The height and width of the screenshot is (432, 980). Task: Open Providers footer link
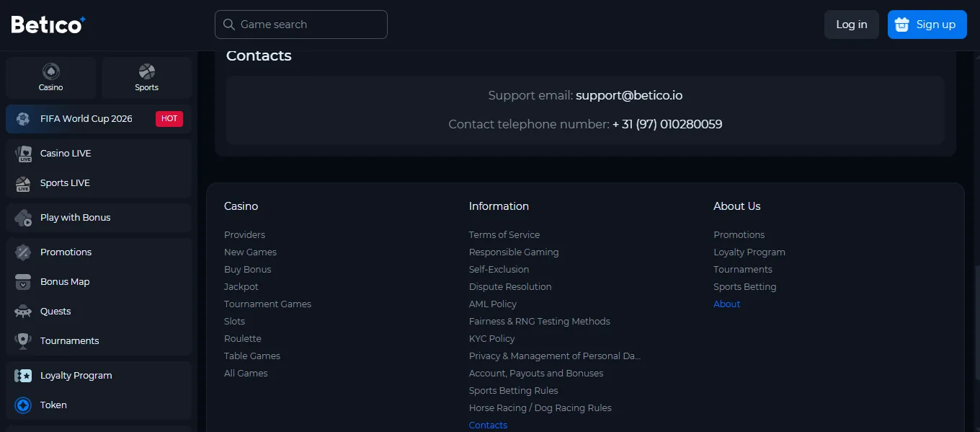tap(244, 235)
